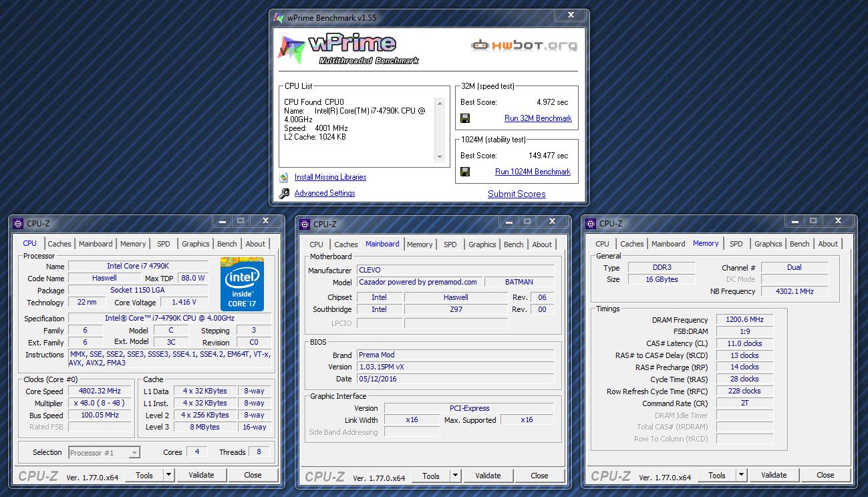Open Tools dropdown arrow in Memory CPU-Z window

coord(741,475)
